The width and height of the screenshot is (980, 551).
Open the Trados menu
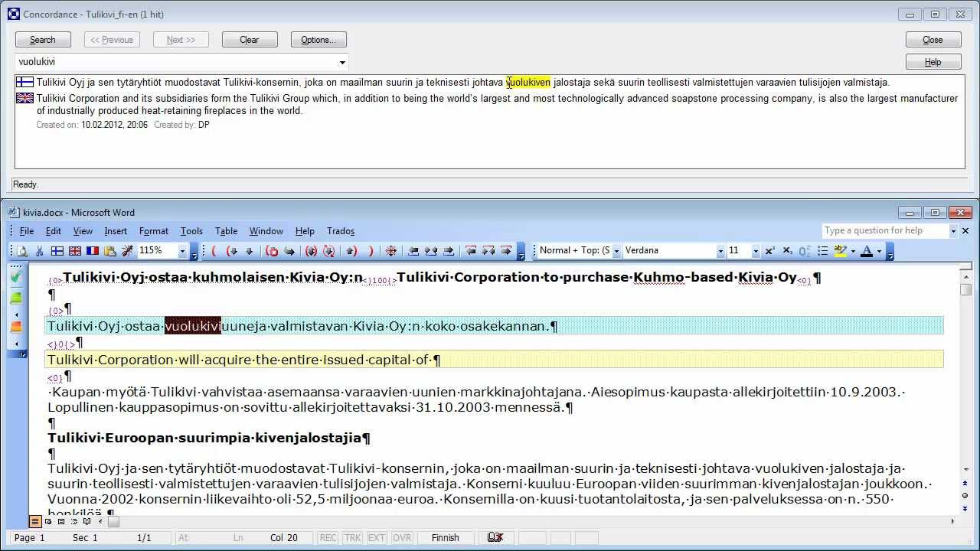[x=341, y=231]
